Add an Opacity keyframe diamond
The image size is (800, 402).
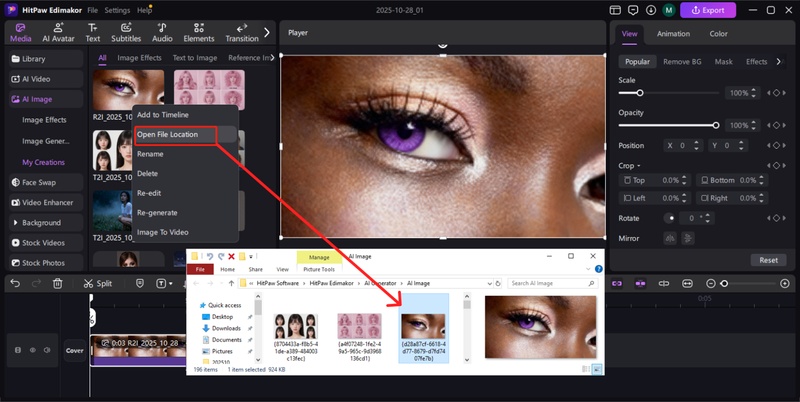pyautogui.click(x=776, y=125)
